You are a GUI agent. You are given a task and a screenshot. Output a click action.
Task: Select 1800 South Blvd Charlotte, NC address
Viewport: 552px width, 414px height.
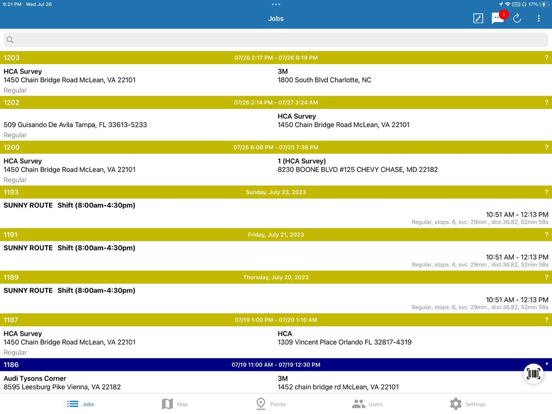tap(324, 80)
